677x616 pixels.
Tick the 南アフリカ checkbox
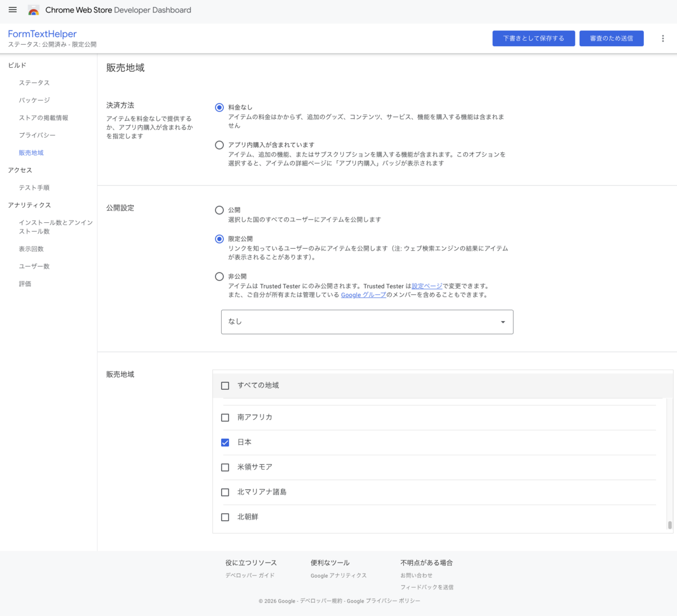tap(225, 417)
